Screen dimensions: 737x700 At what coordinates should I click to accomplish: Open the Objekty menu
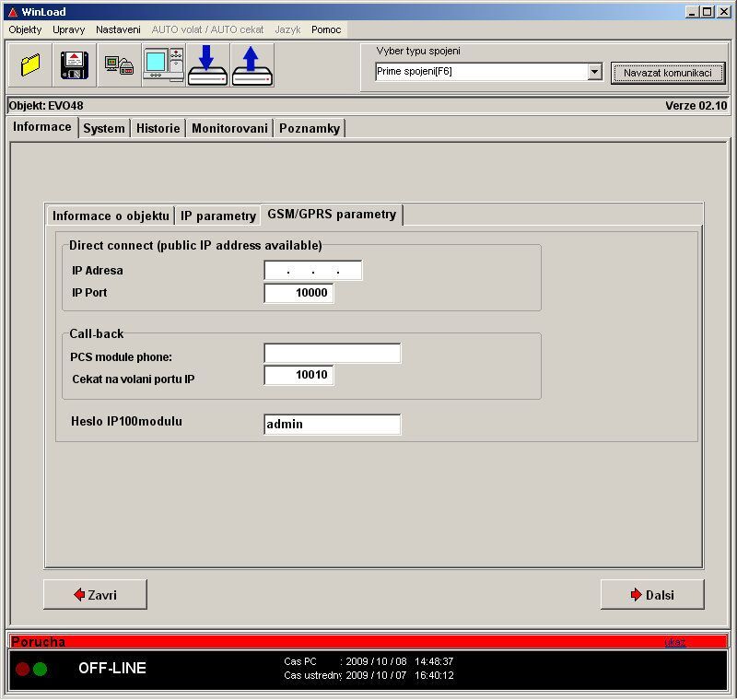pyautogui.click(x=26, y=29)
